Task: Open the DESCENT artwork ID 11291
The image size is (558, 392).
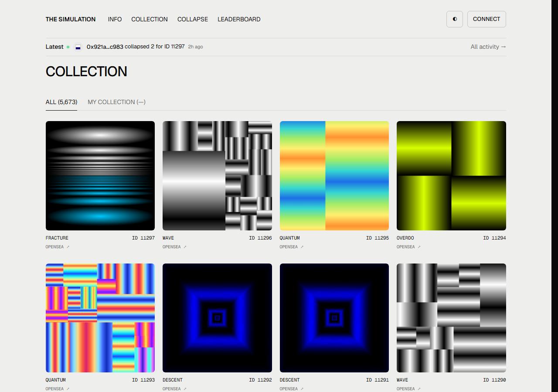Action: point(334,318)
